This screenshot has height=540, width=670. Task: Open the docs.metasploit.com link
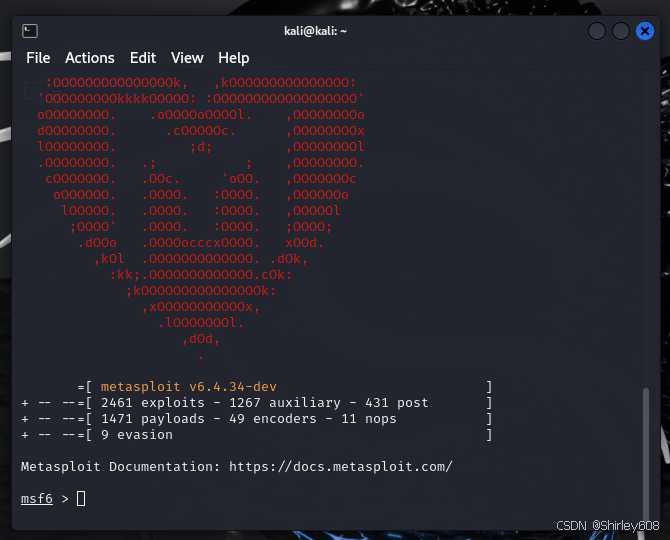(341, 467)
